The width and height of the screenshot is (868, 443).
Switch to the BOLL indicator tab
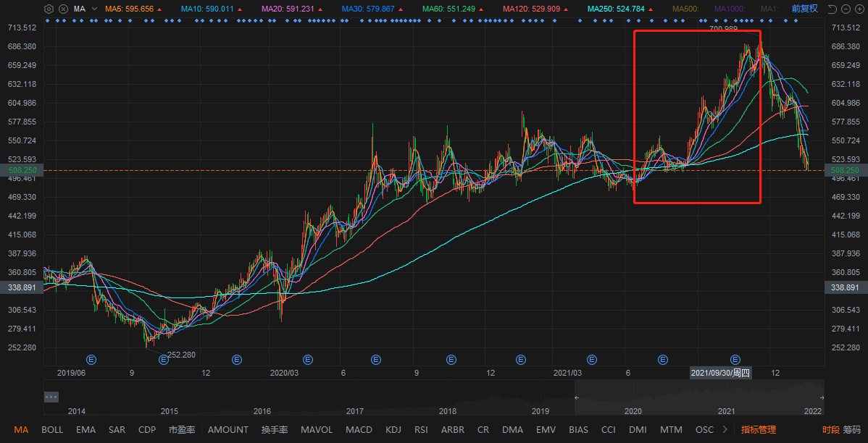tap(52, 429)
